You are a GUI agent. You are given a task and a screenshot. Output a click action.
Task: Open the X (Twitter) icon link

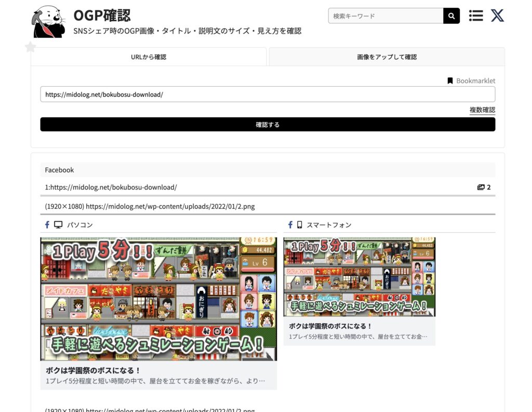tap(497, 16)
